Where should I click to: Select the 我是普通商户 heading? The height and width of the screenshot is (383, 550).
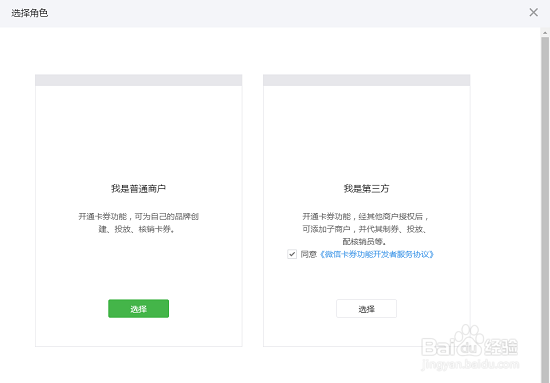138,189
